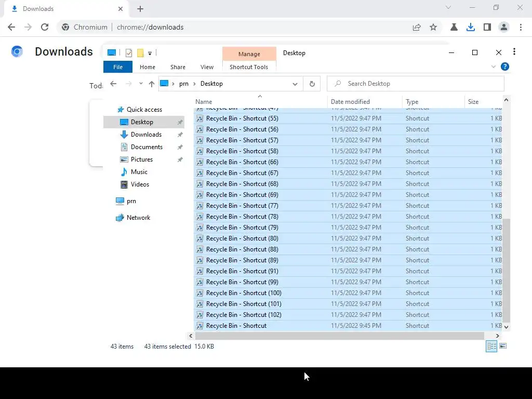Image resolution: width=532 pixels, height=399 pixels.
Task: Open the Chromium three-dot menu
Action: (x=521, y=27)
